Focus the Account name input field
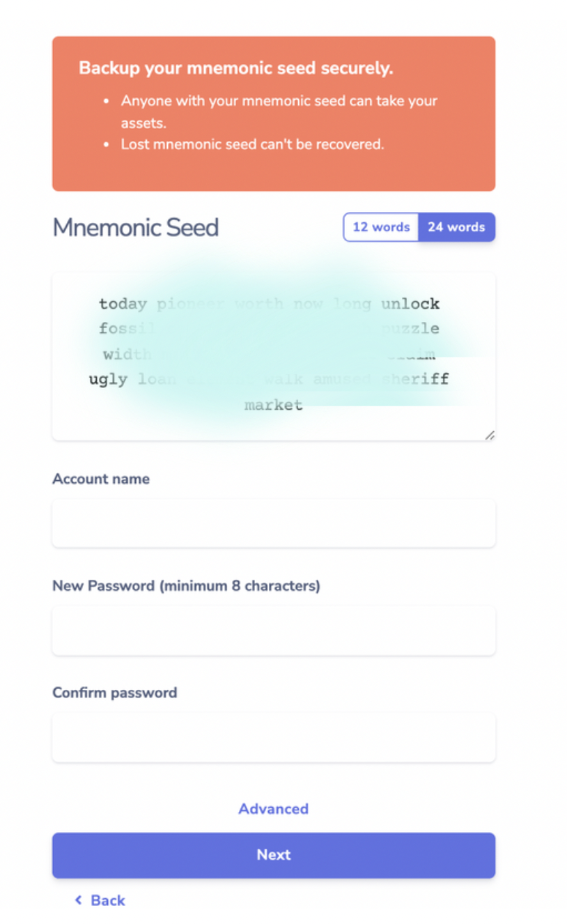 click(273, 523)
